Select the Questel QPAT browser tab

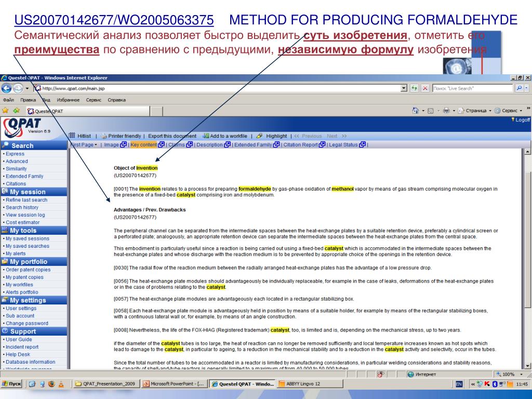point(87,111)
